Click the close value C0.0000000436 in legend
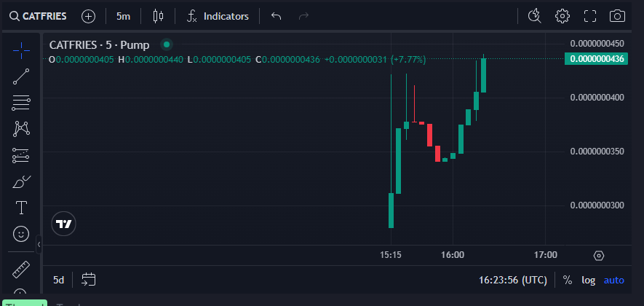This screenshot has height=306, width=644. click(287, 60)
